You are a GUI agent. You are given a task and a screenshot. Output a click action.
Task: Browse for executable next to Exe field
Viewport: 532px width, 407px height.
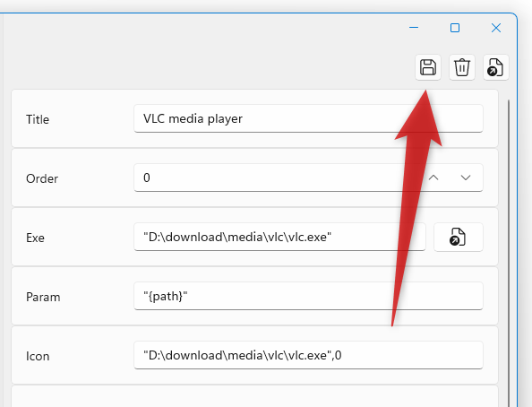click(458, 237)
